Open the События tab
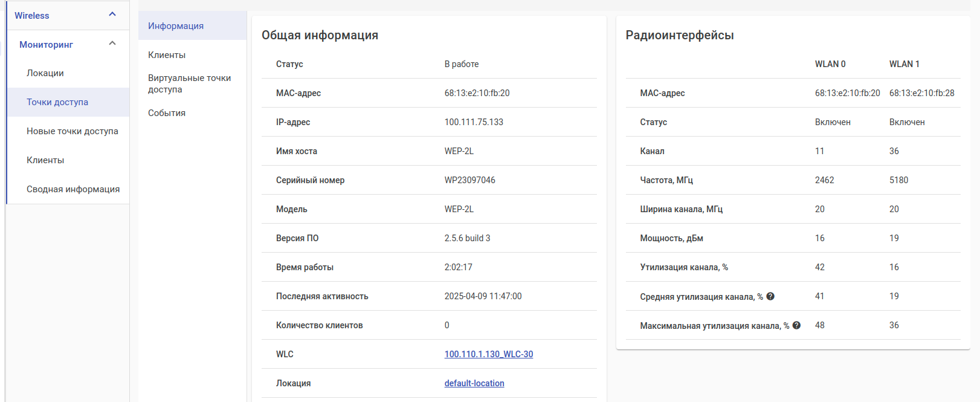This screenshot has height=402, width=980. click(167, 113)
